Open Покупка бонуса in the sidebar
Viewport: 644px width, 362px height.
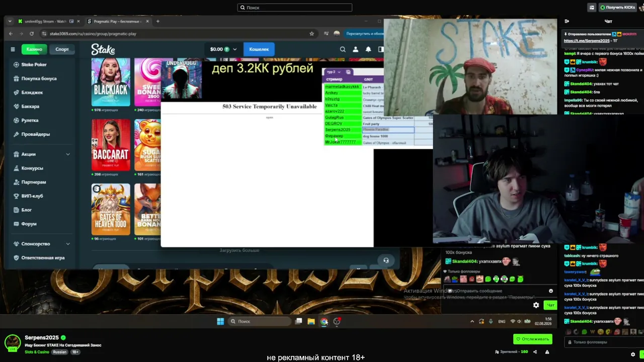tap(34, 78)
